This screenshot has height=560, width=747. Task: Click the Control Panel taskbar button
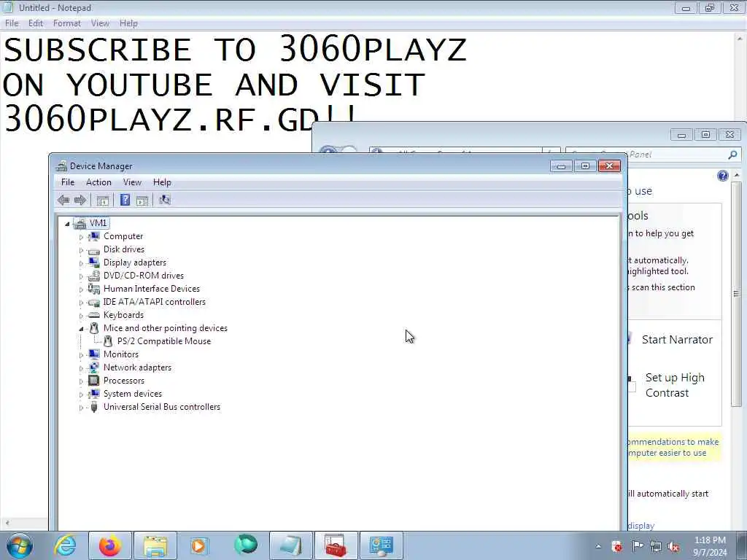pyautogui.click(x=381, y=545)
